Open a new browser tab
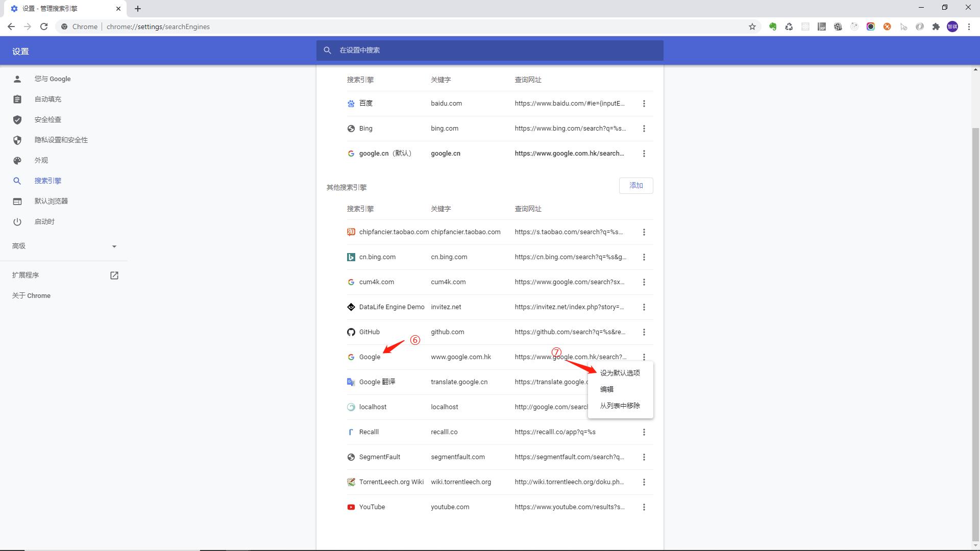Viewport: 980px width, 551px height. click(138, 9)
